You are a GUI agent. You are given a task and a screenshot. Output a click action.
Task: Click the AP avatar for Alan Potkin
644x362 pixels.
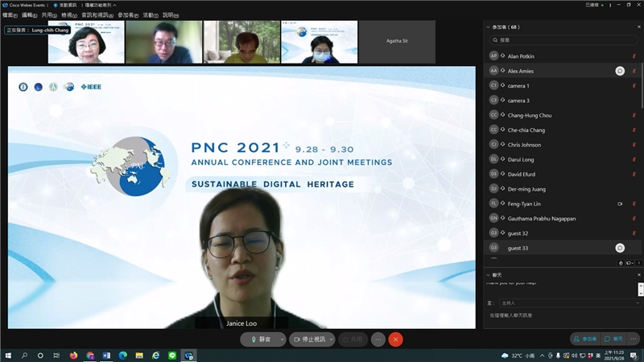click(x=493, y=56)
